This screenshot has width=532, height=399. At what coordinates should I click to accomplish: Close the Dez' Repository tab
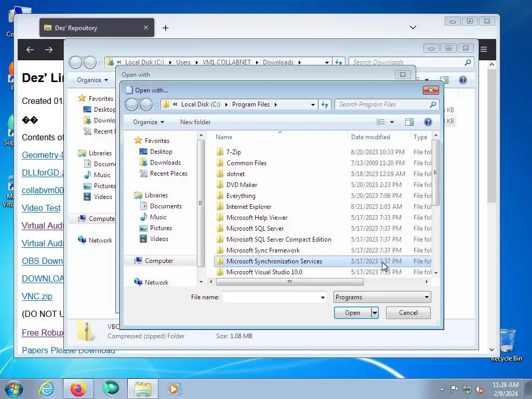[146, 28]
